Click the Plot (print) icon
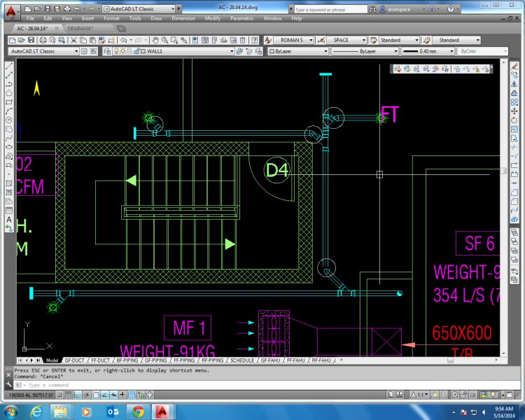The image size is (525, 420). point(43,40)
